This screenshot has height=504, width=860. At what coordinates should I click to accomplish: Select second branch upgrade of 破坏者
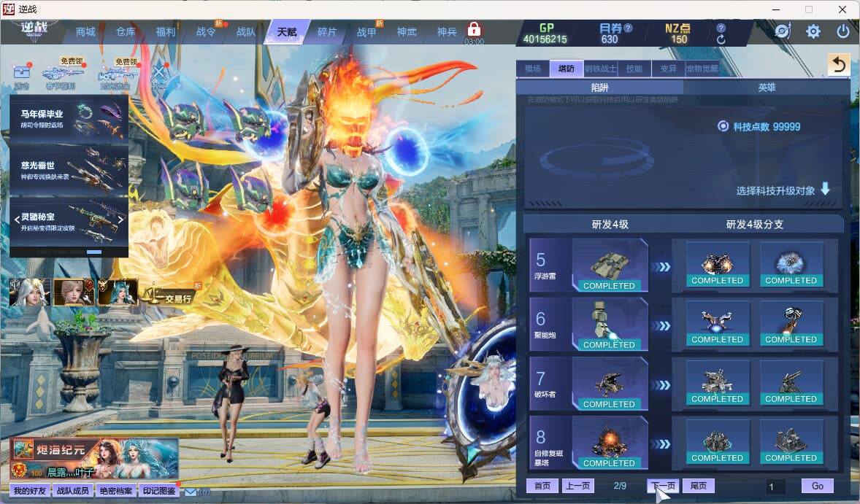click(791, 382)
